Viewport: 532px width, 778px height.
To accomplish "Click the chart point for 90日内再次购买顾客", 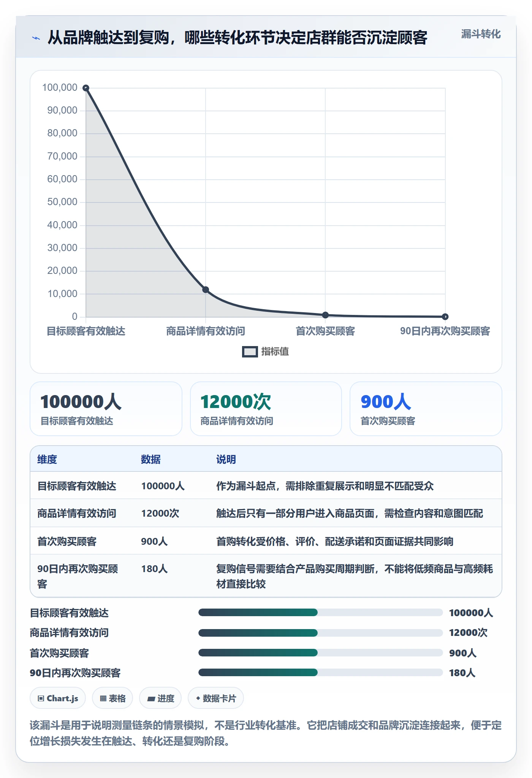I will tap(445, 316).
